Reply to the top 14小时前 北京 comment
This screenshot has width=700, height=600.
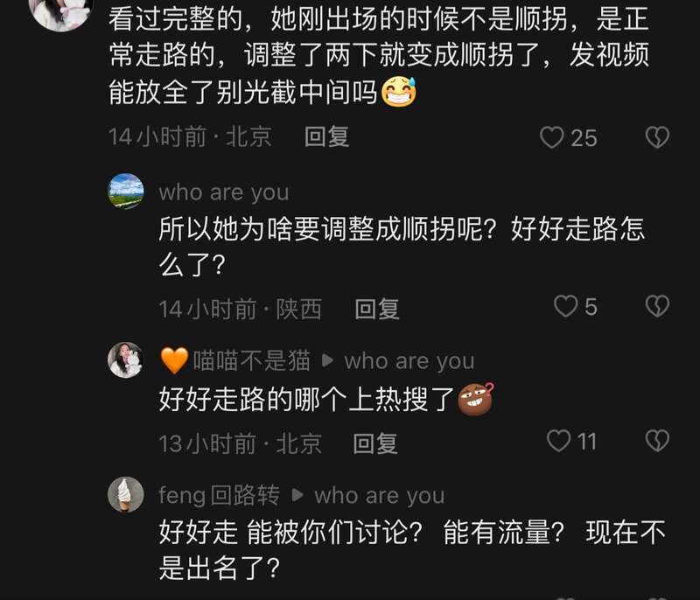coord(326,136)
